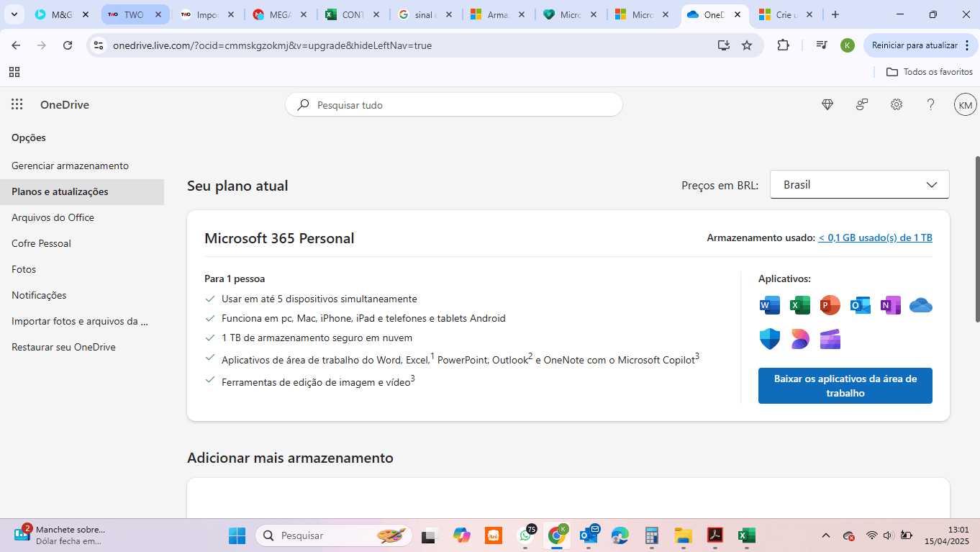Viewport: 980px width, 552px height.
Task: Click the PowerPoint icon under Aplicativos
Action: pyautogui.click(x=830, y=305)
